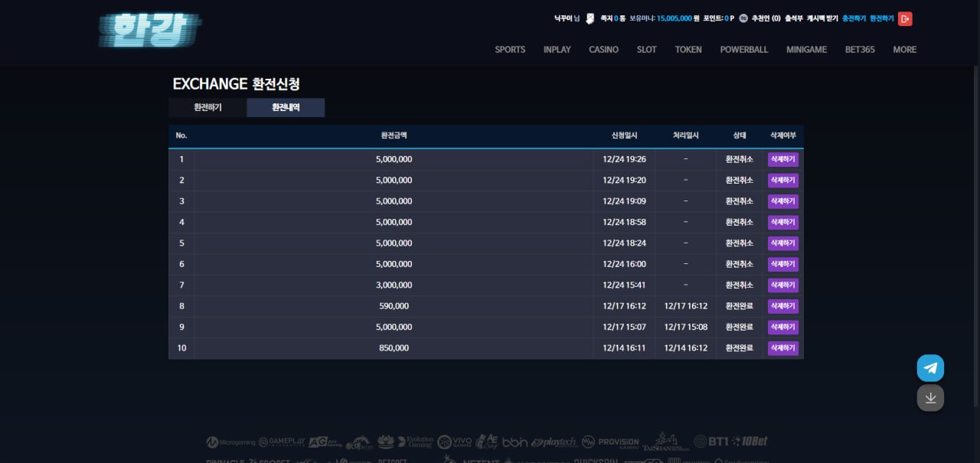This screenshot has width=980, height=463.
Task: Select the 환전내역 tab
Action: coord(286,108)
